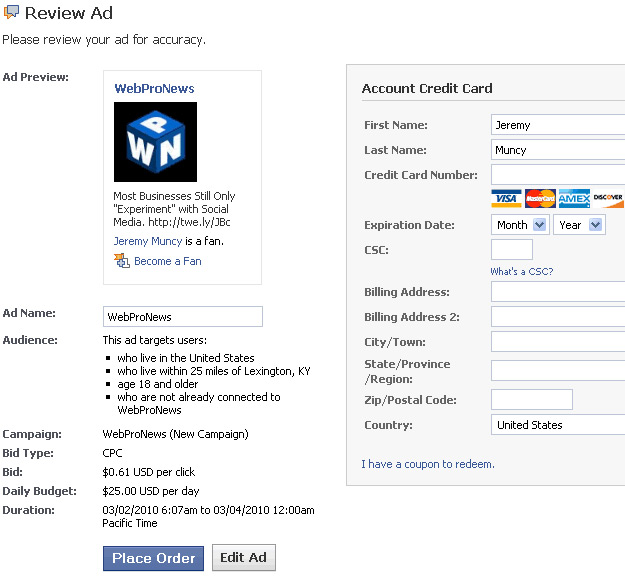The image size is (625, 587).
Task: Click the '$0.61 USD per click' bid value
Action: click(x=149, y=472)
